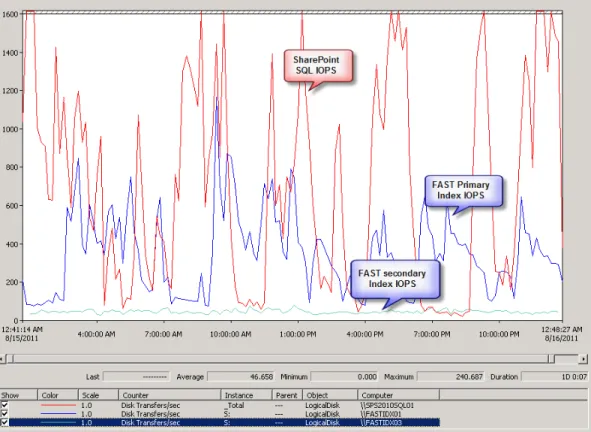The image size is (591, 432).
Task: Sort by the Scale column header
Action: 98,395
